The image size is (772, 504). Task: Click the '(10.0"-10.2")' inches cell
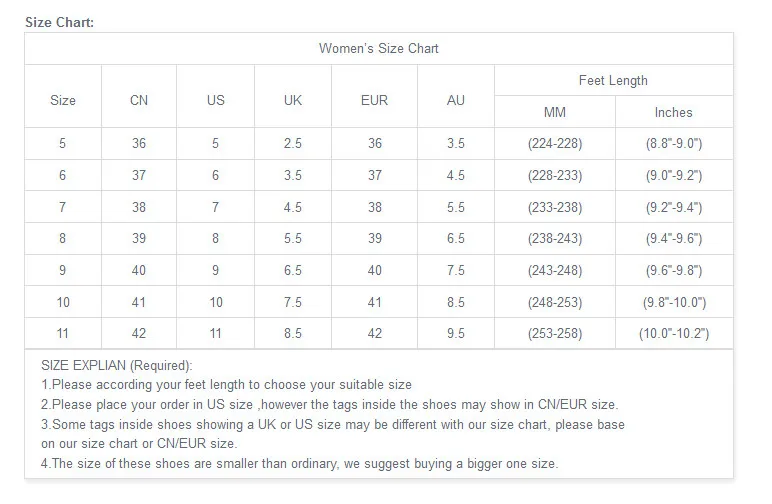click(x=674, y=334)
